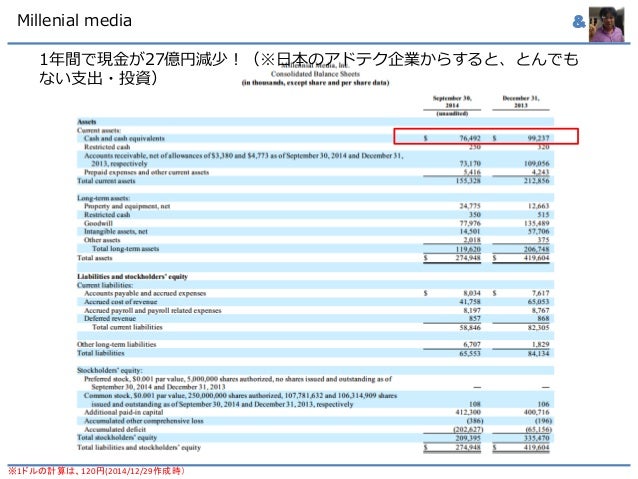Click the red footnote about 120円 rate

click(96, 471)
